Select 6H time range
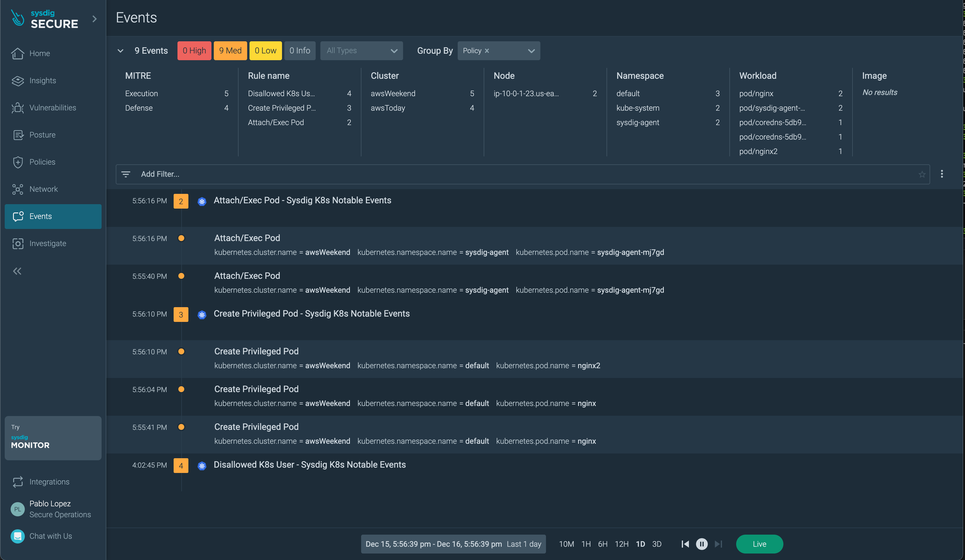The height and width of the screenshot is (560, 965). 603,544
